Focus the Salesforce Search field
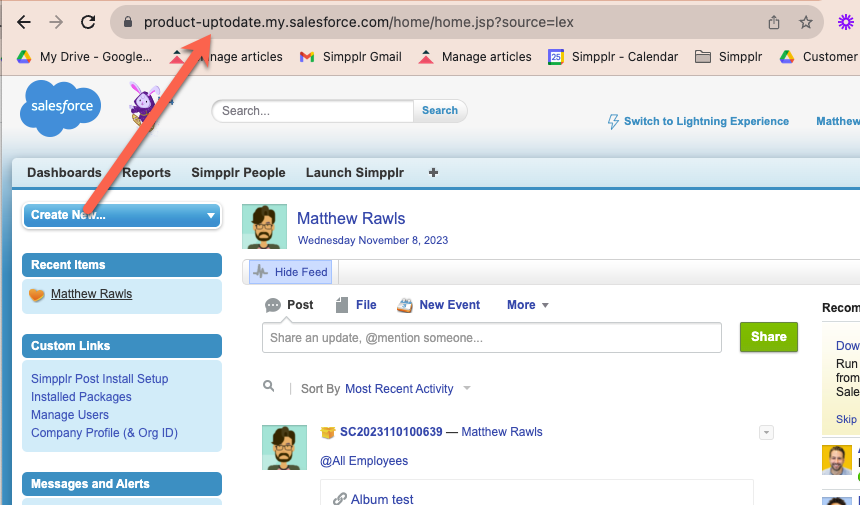The height and width of the screenshot is (505, 860). coord(313,111)
